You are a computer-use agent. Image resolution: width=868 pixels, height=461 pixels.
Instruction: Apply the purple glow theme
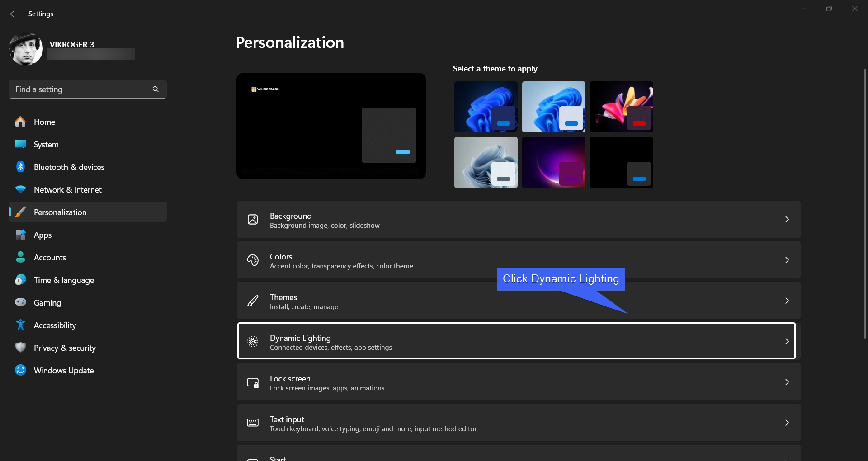(x=554, y=163)
